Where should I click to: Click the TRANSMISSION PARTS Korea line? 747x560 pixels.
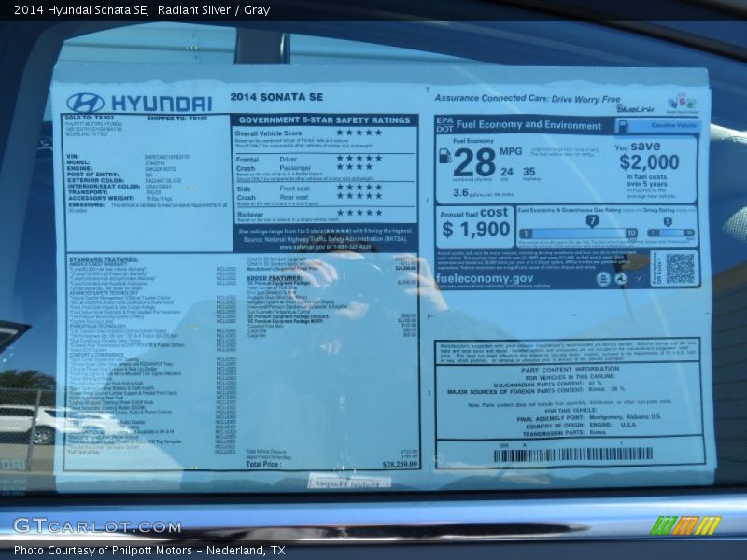point(564,432)
